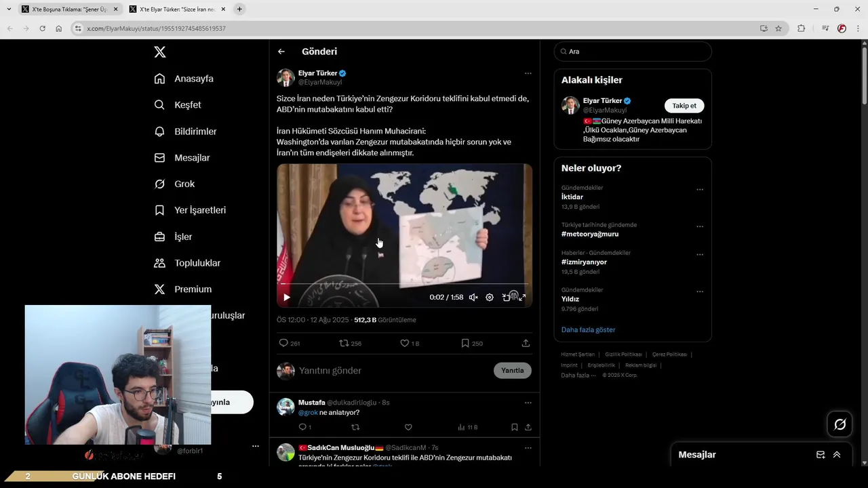The image size is (868, 488).
Task: Like the main post
Action: click(409, 343)
